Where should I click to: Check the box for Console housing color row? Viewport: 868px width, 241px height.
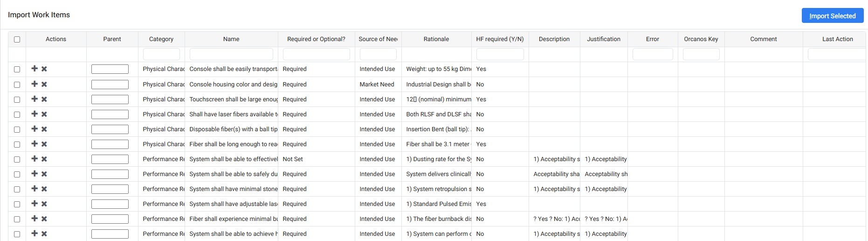click(17, 85)
